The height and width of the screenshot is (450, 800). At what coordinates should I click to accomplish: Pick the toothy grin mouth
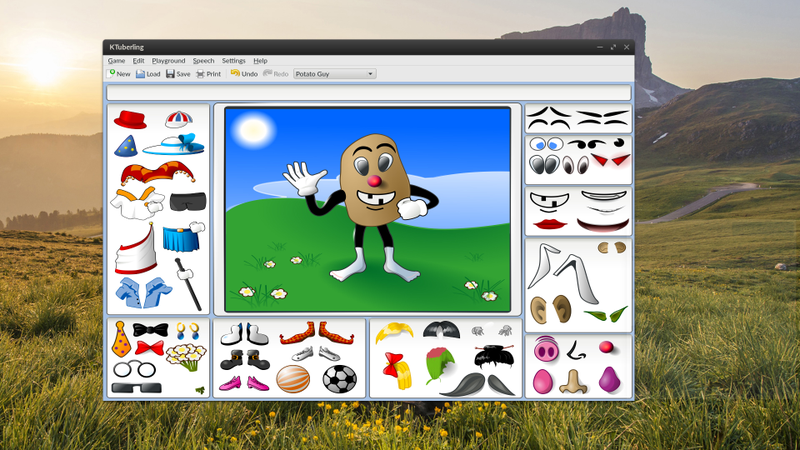point(549,202)
